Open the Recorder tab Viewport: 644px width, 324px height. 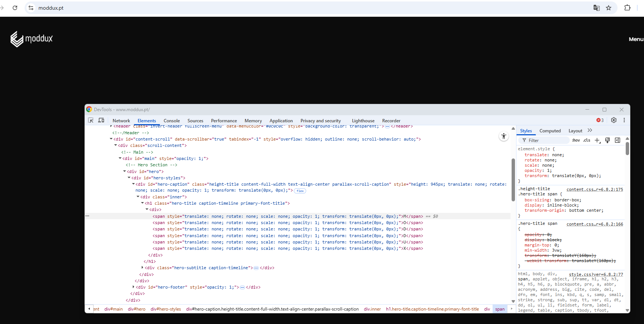tap(391, 120)
